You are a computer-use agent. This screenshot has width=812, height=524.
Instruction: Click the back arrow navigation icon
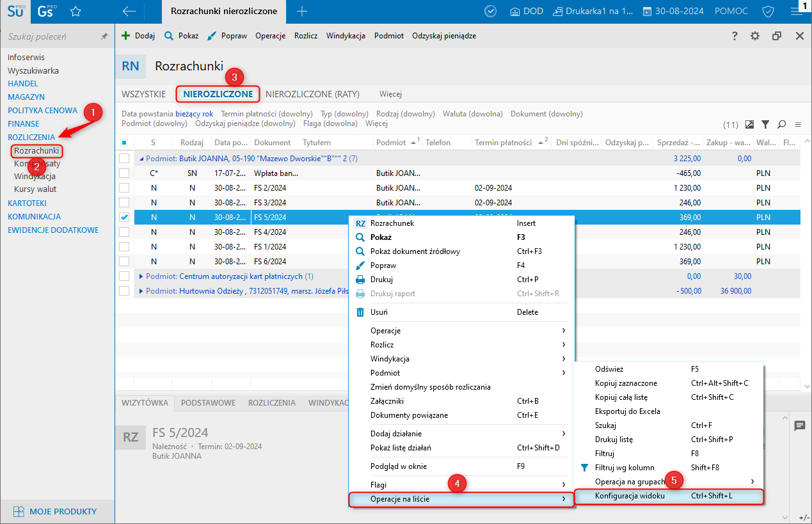[129, 11]
